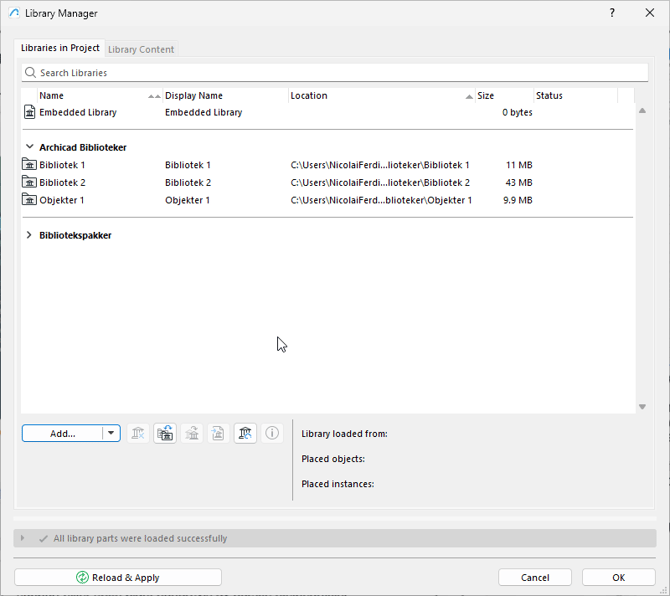Click the scroll down arrow of list
The height and width of the screenshot is (596, 670).
642,407
